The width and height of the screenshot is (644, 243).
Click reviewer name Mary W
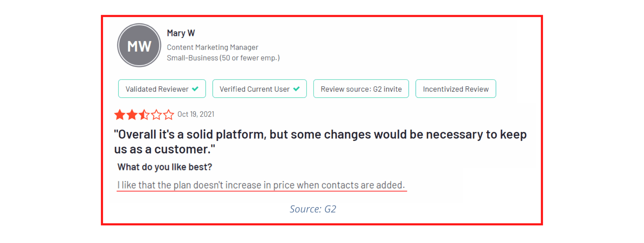point(181,33)
